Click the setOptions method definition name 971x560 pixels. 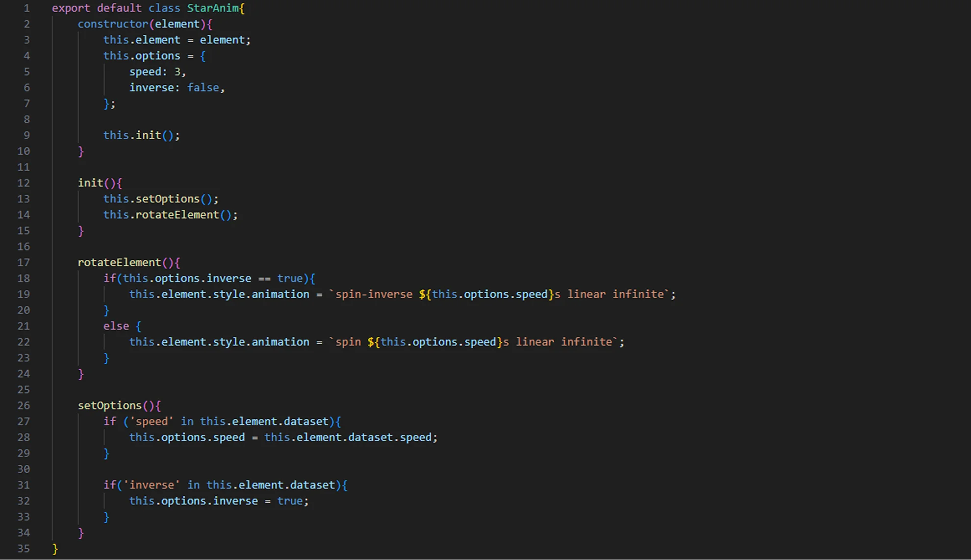click(x=109, y=406)
